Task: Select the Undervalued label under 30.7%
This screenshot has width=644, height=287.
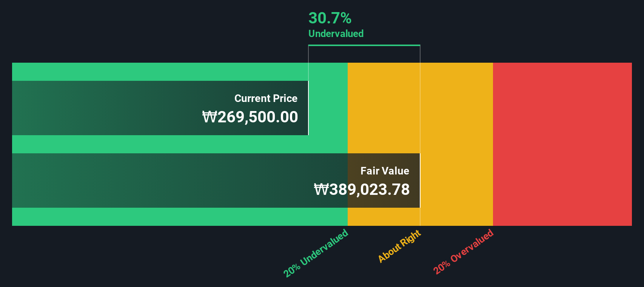Action: [336, 34]
